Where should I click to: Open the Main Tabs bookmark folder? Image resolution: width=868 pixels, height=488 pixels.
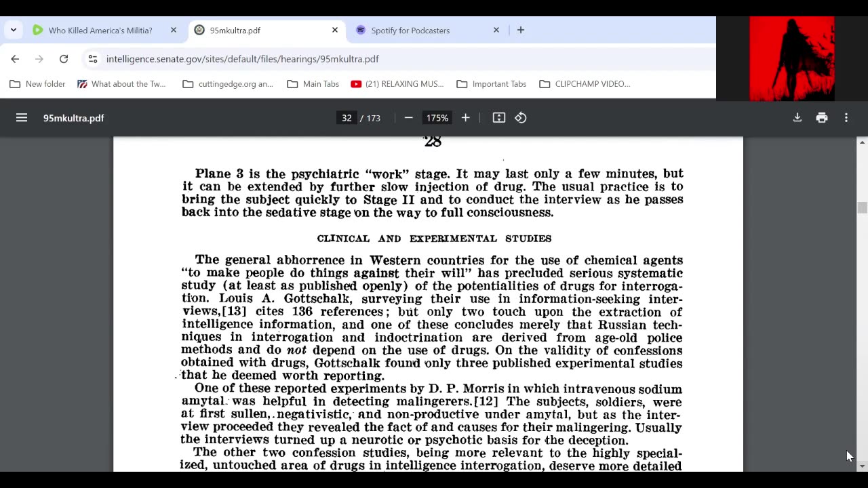click(313, 84)
